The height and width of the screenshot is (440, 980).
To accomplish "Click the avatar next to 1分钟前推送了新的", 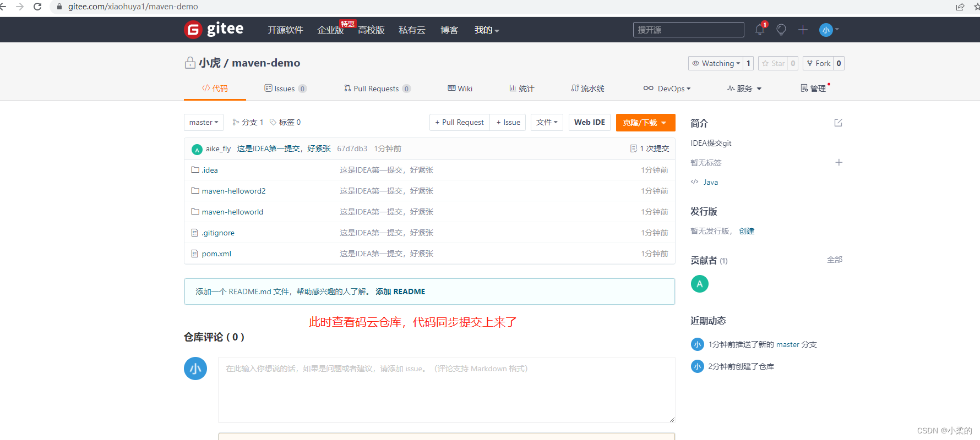I will click(x=697, y=344).
